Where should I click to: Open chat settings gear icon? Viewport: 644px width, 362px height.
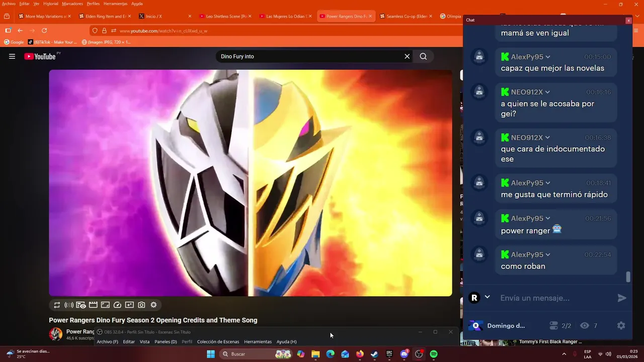coord(621,325)
